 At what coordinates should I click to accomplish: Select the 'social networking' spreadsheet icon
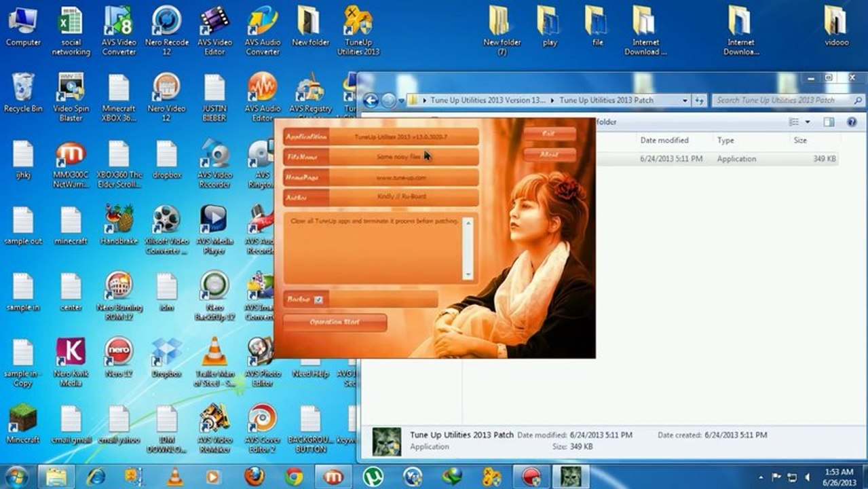(x=71, y=31)
